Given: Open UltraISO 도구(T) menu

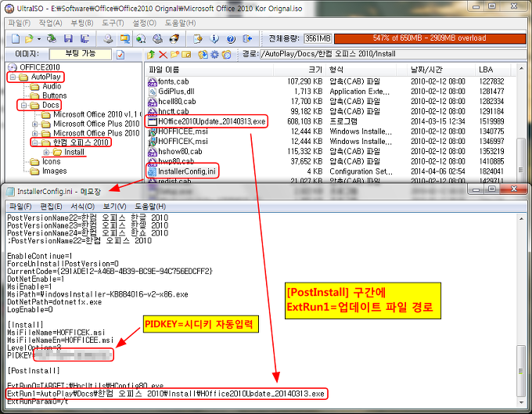Looking at the screenshot, I should pyautogui.click(x=113, y=23).
